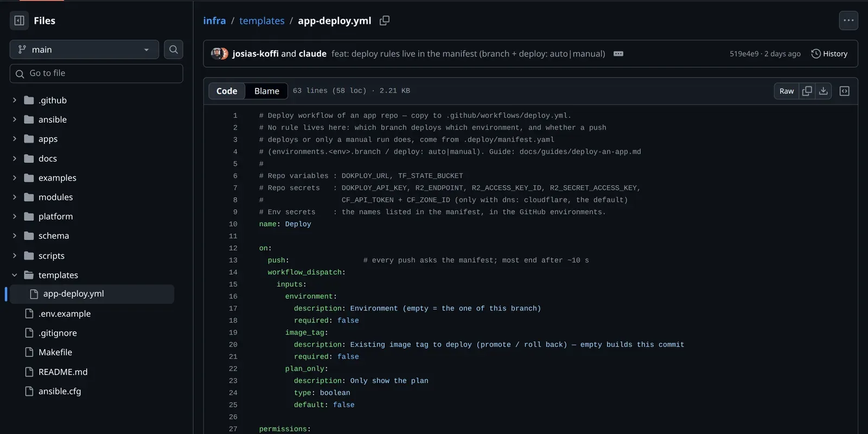This screenshot has height=434, width=868.
Task: Copy raw file contents icon
Action: [807, 91]
